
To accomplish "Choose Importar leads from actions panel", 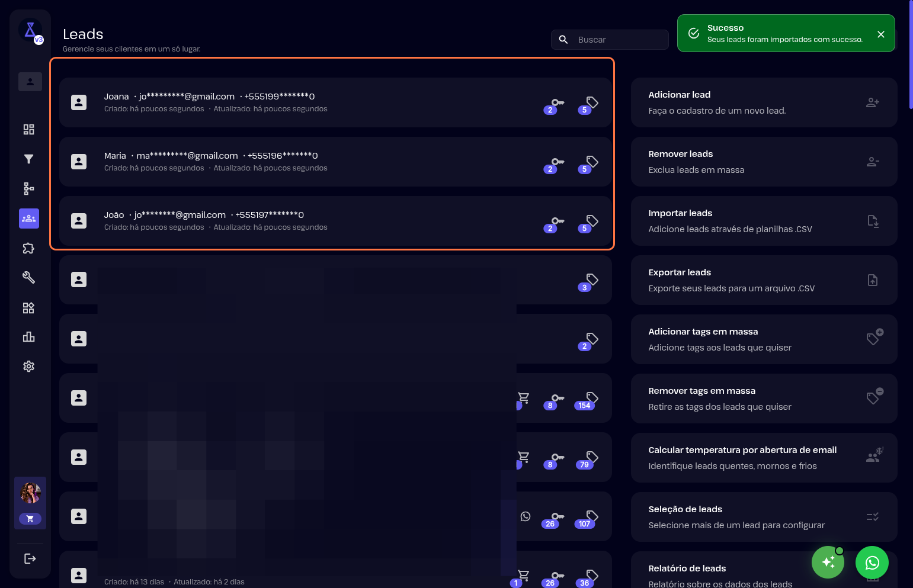I will [763, 221].
